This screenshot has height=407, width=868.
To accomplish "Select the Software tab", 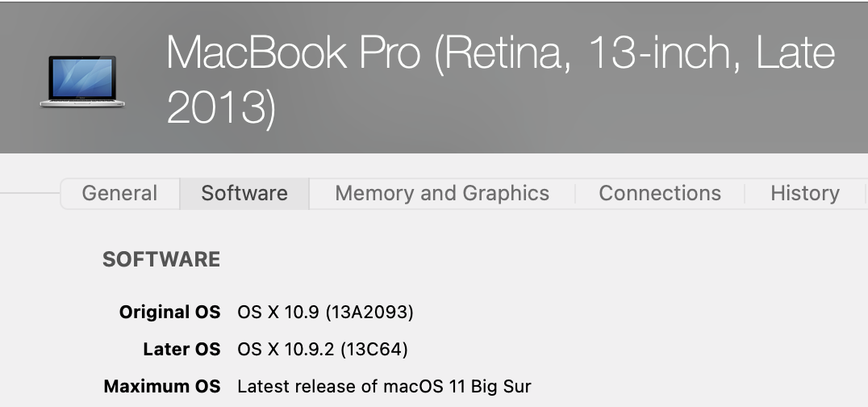I will (244, 194).
